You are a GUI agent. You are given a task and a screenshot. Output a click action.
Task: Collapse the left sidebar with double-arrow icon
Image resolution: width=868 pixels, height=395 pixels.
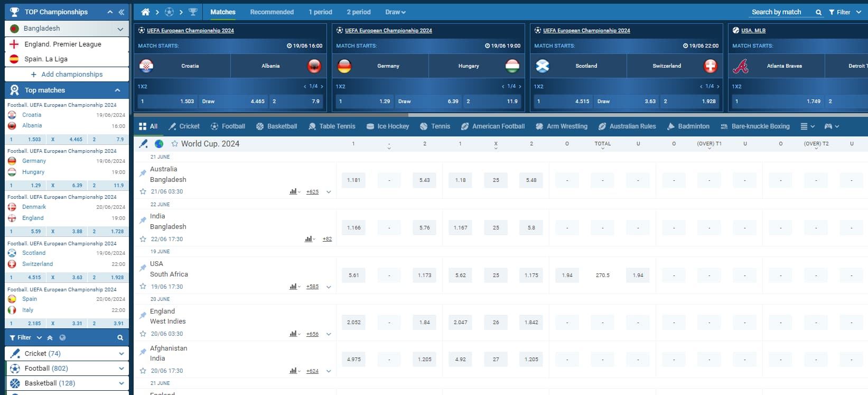pyautogui.click(x=122, y=12)
